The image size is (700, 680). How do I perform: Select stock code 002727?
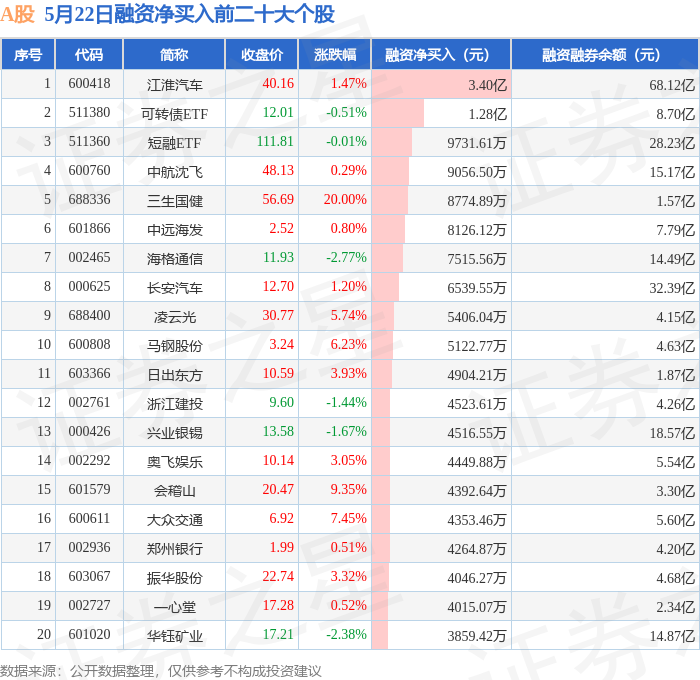[x=89, y=606]
